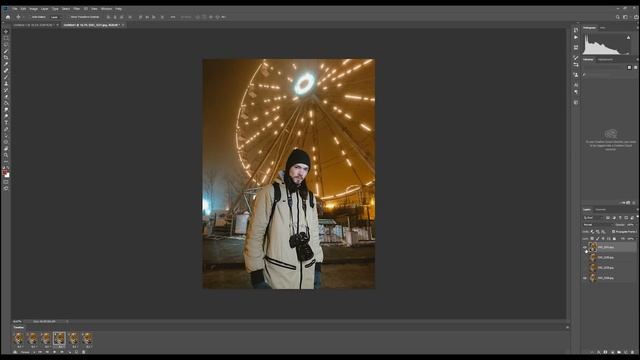Change screen mode icon at toolbox bottom
640x360 pixels.
pos(6,188)
